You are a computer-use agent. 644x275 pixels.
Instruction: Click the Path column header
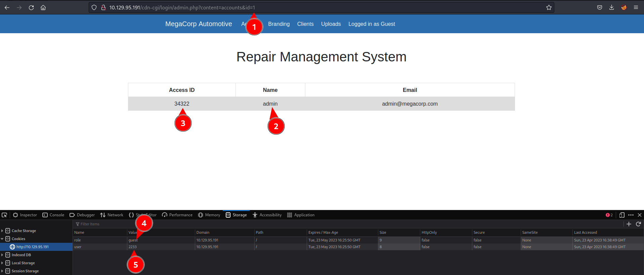point(281,232)
